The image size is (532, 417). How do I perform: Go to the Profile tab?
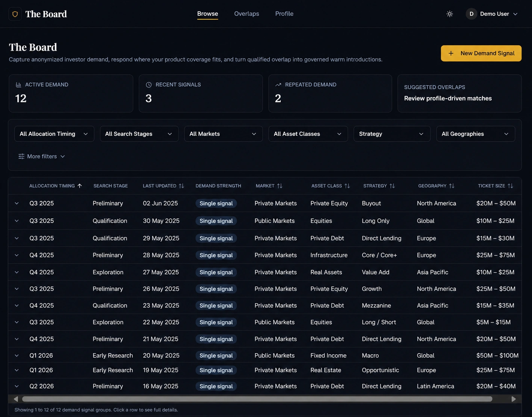click(x=284, y=14)
